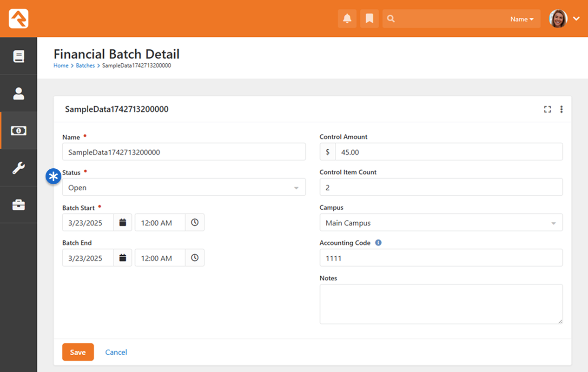
Task: Open the Batch End calendar picker
Action: tap(123, 258)
